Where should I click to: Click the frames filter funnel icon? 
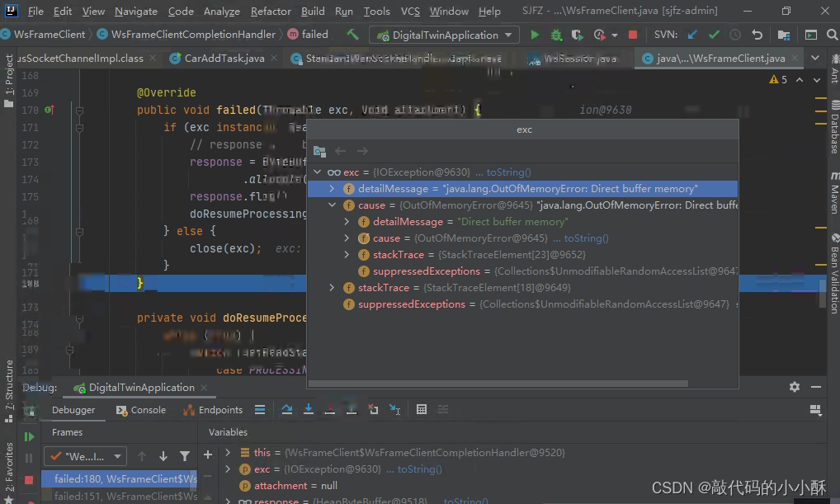(x=185, y=456)
